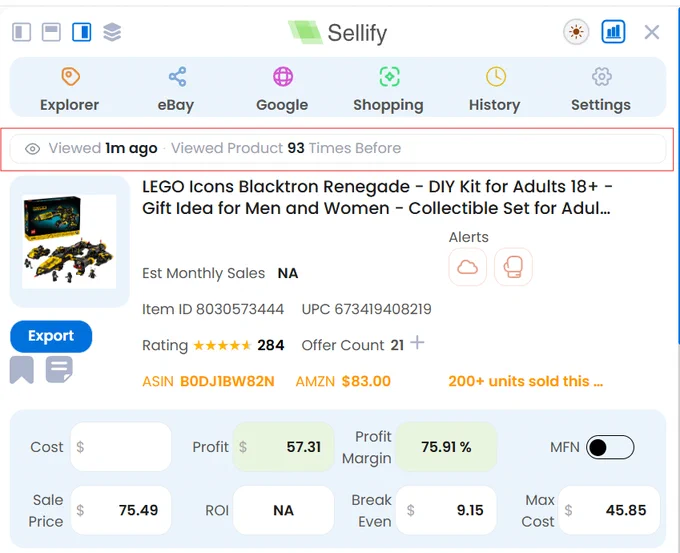Switch to left sidebar layout icon
The width and height of the screenshot is (680, 553).
[x=21, y=32]
